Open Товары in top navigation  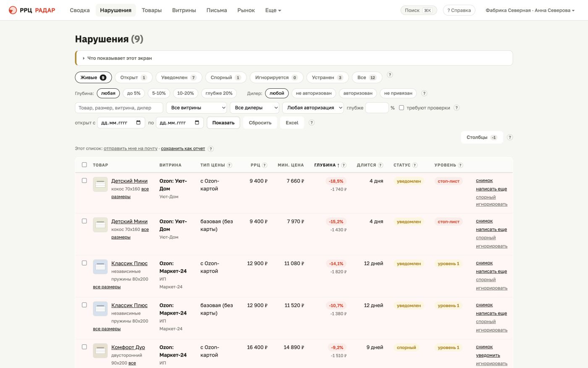[152, 10]
